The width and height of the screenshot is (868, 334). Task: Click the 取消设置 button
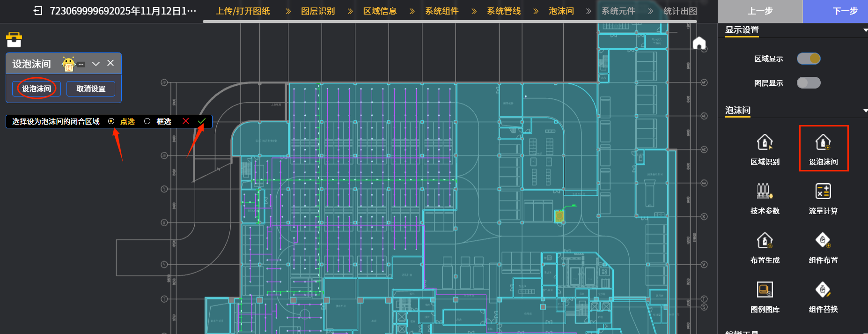point(91,89)
